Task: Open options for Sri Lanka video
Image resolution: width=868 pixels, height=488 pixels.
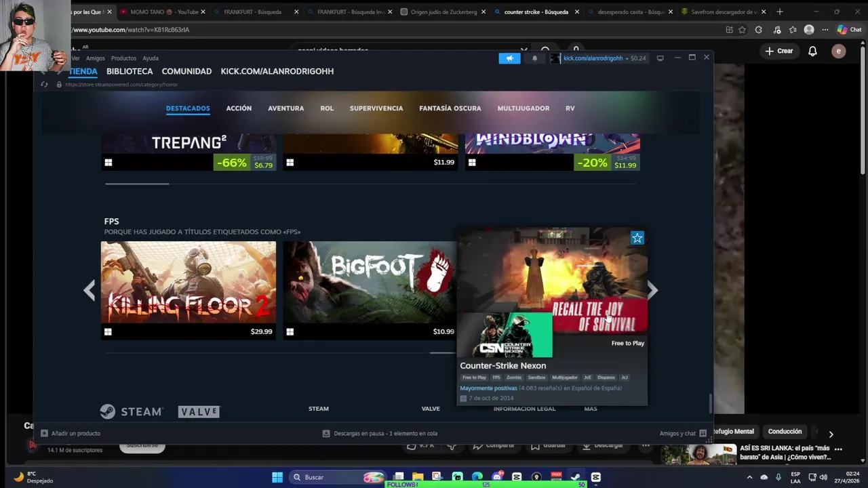Action: 838,449
